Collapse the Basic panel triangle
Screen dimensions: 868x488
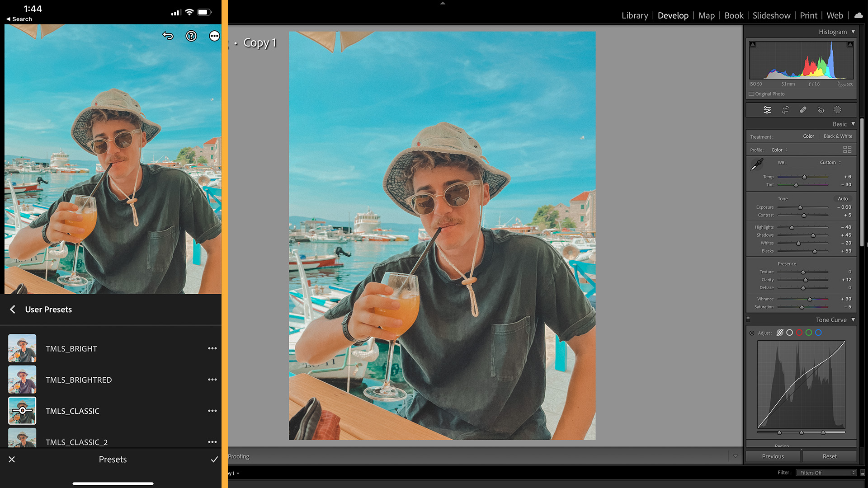853,124
